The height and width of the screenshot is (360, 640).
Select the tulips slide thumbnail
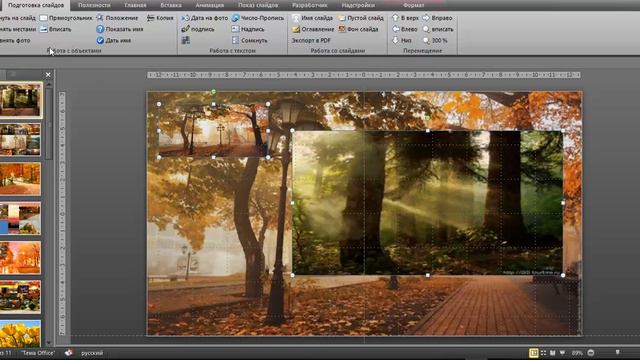click(20, 334)
